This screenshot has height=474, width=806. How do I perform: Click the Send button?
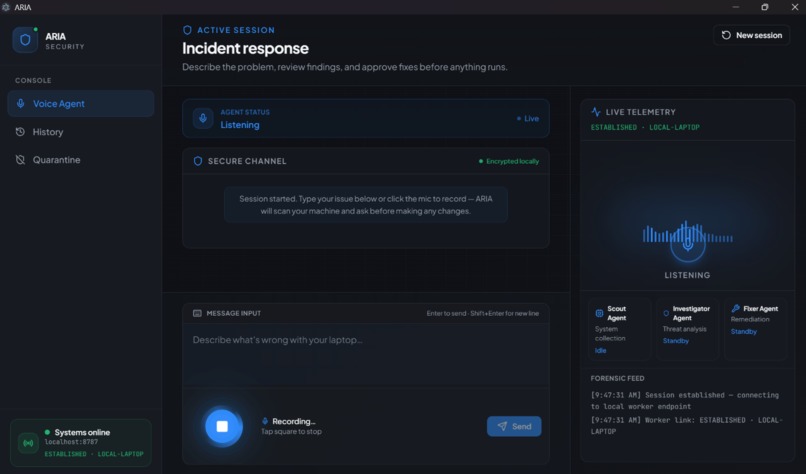pos(514,426)
